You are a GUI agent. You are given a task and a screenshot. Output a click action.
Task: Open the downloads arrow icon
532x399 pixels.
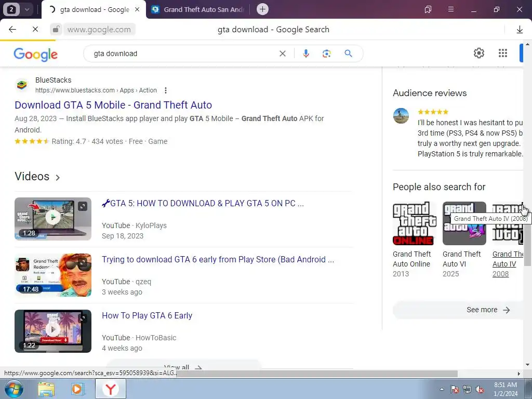point(520,30)
